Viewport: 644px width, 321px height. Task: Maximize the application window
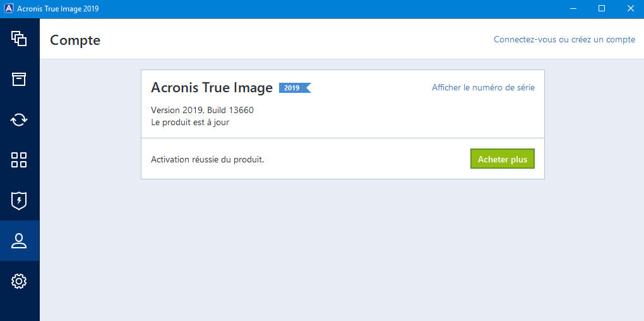coord(602,9)
